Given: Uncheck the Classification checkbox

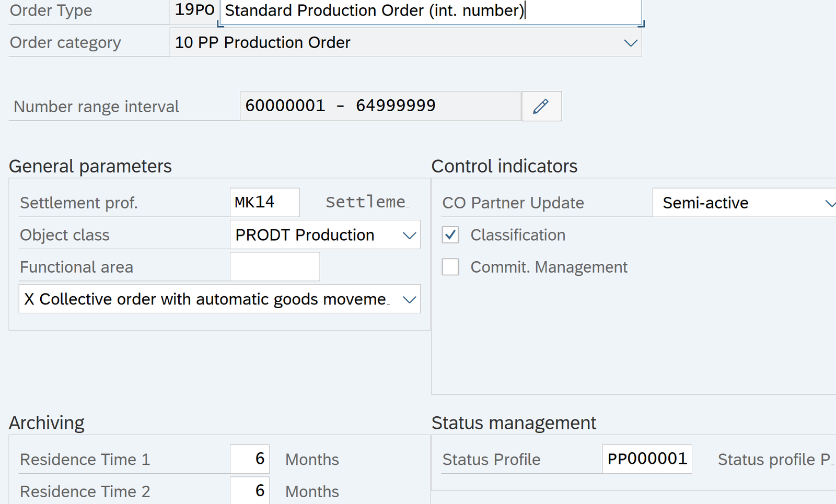Looking at the screenshot, I should 450,235.
